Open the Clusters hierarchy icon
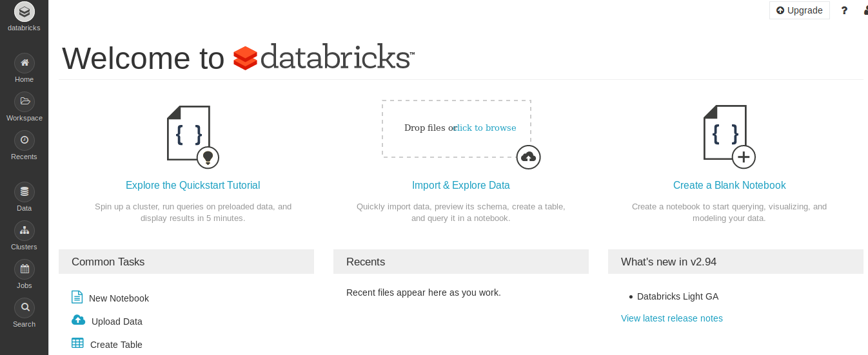868x355 pixels. point(25,231)
